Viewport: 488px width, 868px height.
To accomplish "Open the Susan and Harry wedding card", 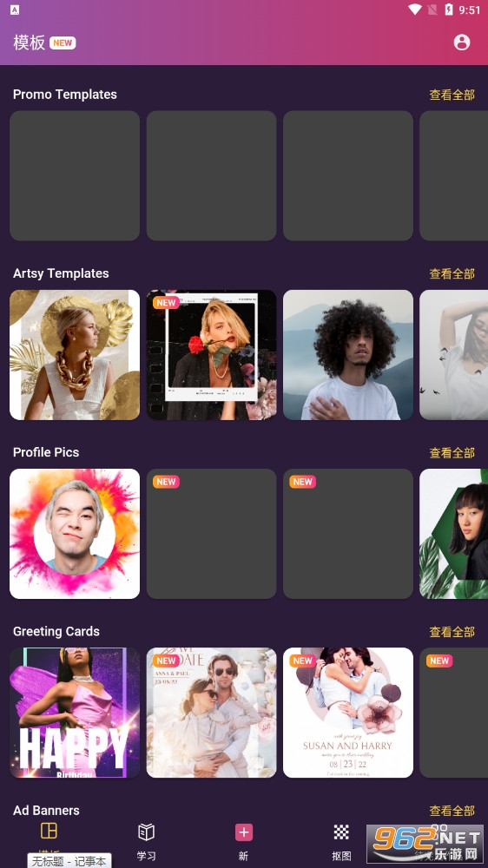I will pyautogui.click(x=348, y=713).
